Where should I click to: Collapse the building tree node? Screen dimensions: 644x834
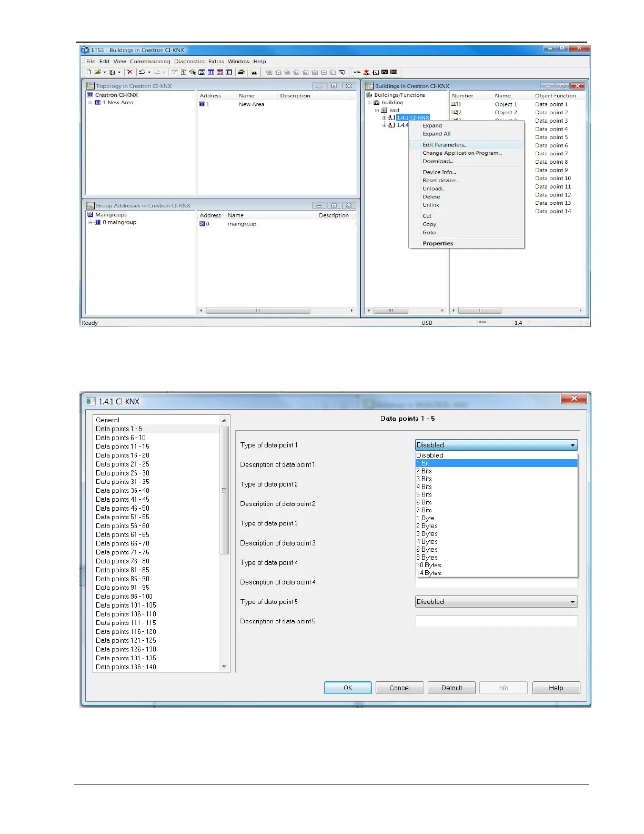tap(369, 103)
